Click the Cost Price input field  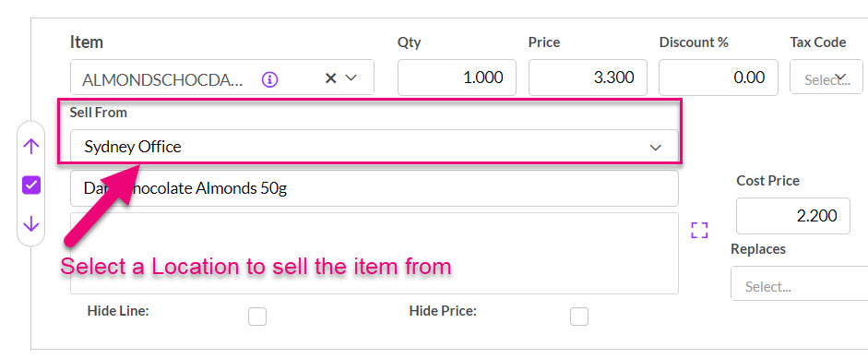coord(793,216)
